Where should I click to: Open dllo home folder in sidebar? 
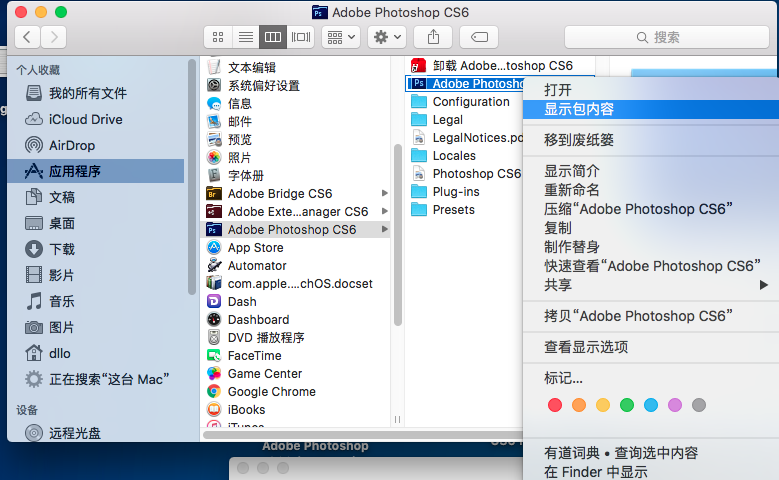pos(95,353)
